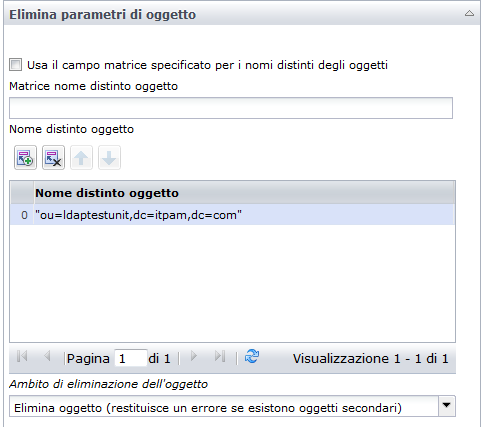
Task: Click the Visualizzazione 1 - 1 di 1 status
Action: point(370,359)
